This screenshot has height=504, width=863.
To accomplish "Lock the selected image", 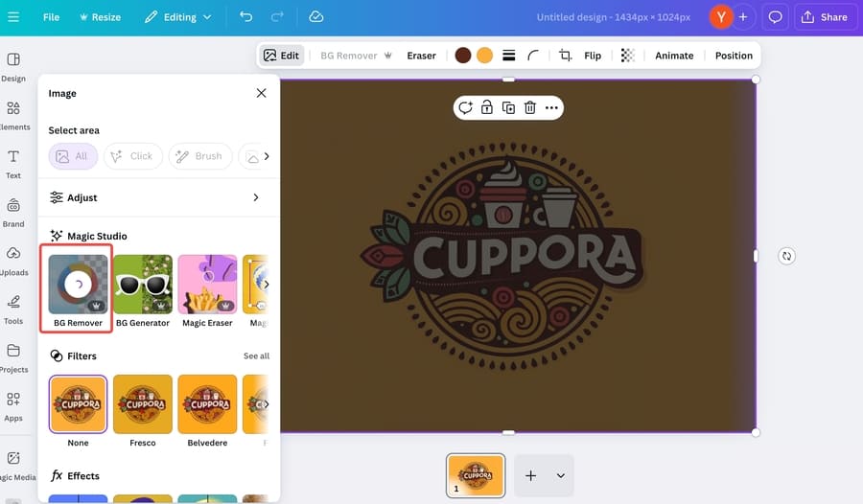I will (486, 107).
